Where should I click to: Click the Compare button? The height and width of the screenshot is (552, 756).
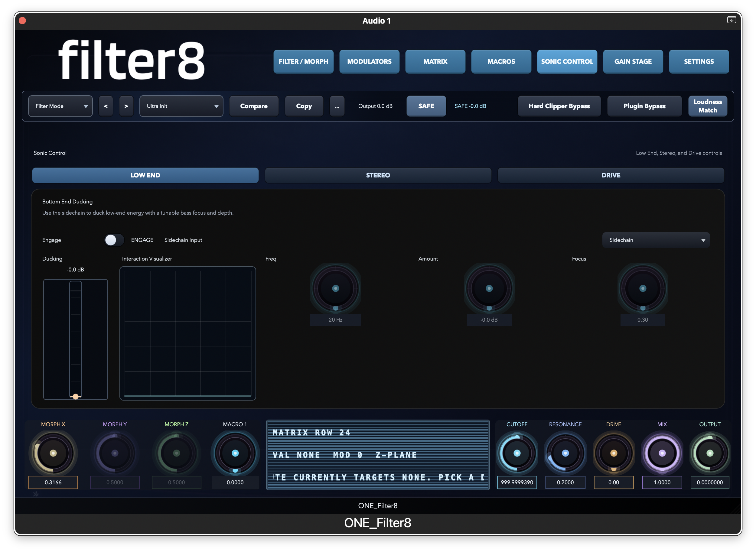coord(254,106)
